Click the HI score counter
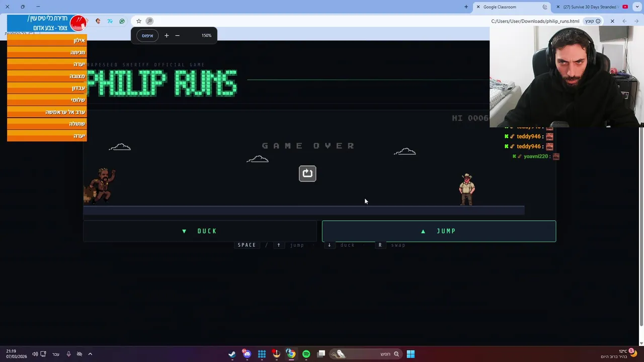 (x=470, y=118)
